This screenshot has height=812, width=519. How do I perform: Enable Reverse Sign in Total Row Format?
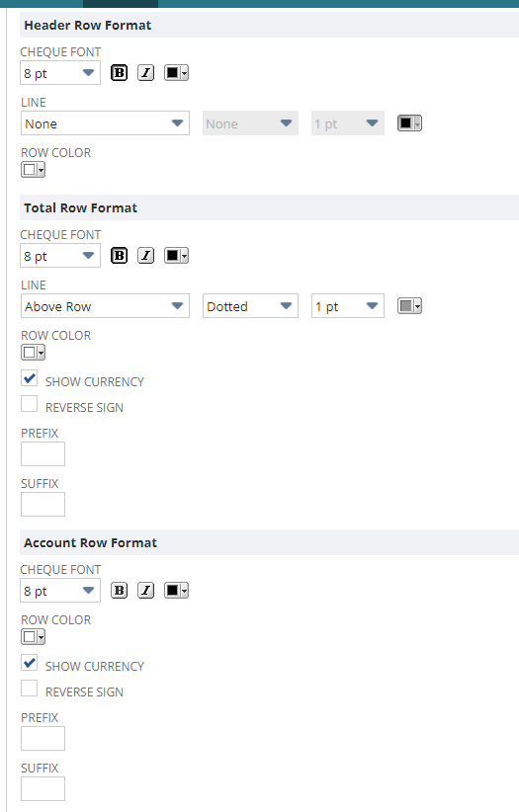click(30, 404)
